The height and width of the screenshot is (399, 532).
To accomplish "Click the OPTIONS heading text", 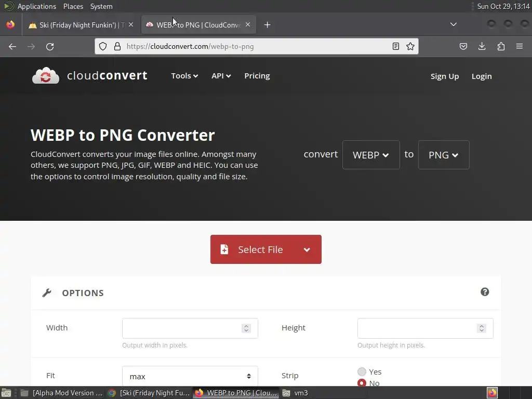I will [x=83, y=293].
